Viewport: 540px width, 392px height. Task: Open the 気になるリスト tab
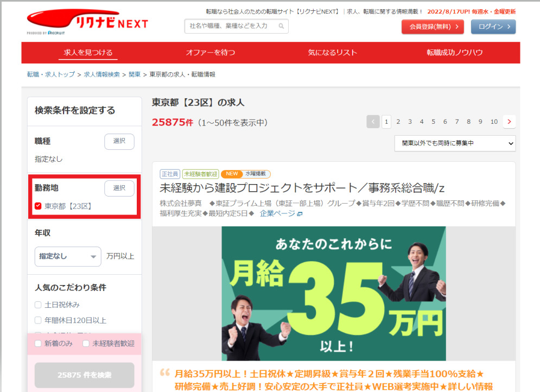click(x=332, y=52)
